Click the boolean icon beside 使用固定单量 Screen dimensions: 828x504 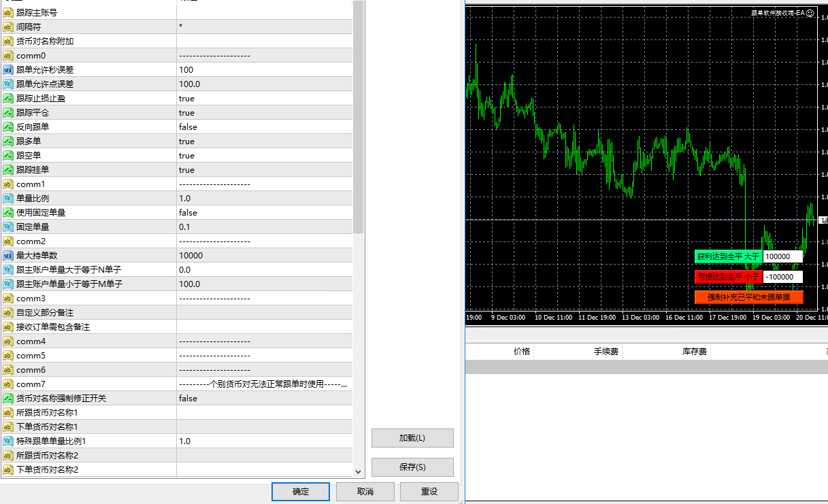pos(8,212)
